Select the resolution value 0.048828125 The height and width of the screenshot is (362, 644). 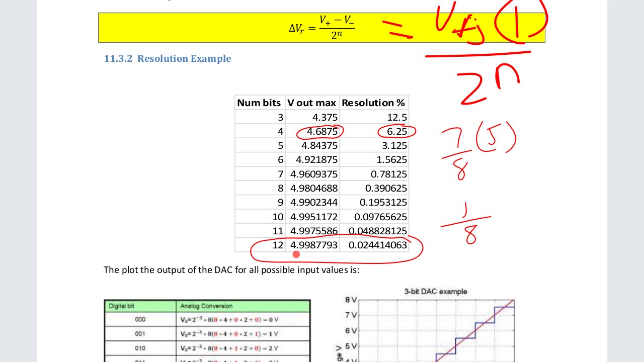click(378, 231)
